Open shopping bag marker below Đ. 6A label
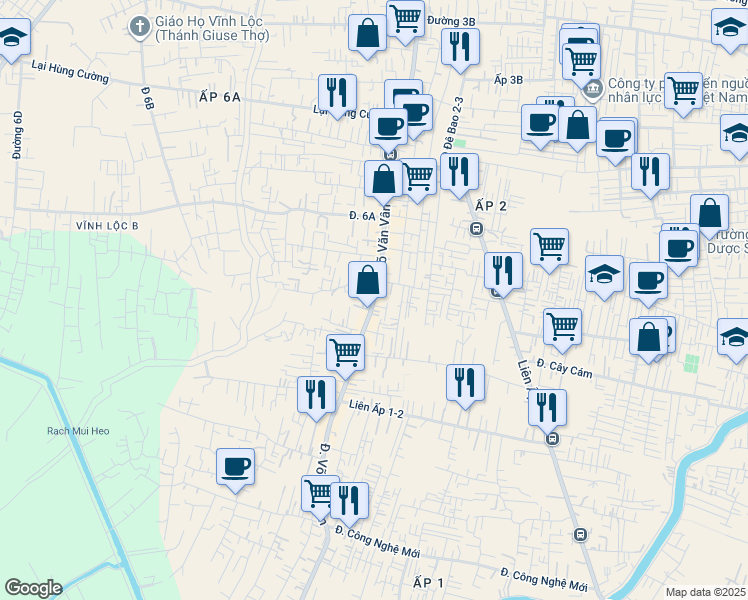Screen dimensions: 748x600 coord(367,283)
